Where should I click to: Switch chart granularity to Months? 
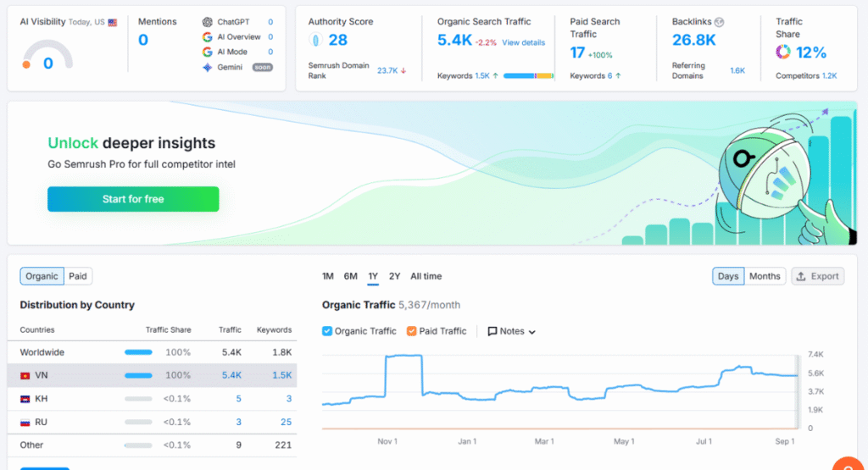(765, 276)
